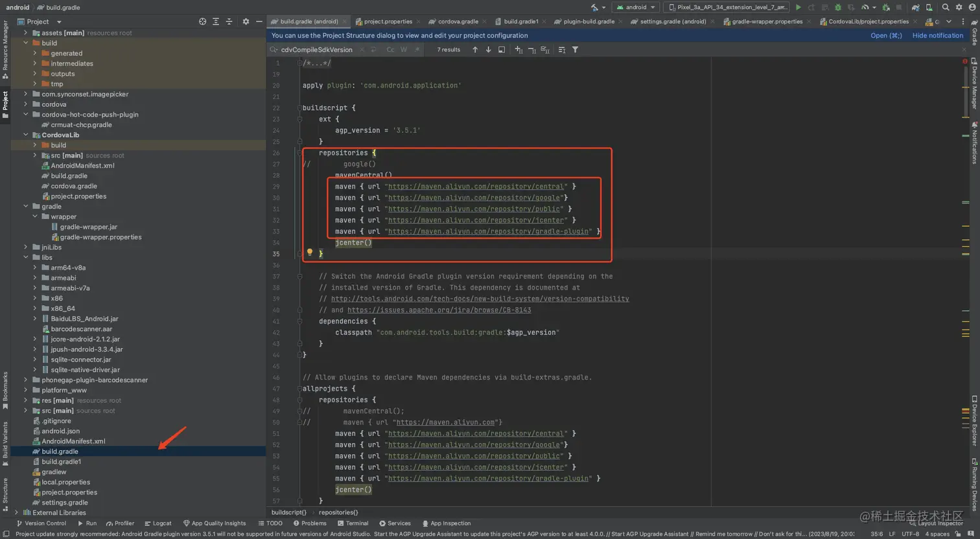Click Open Project Structure link
The image size is (980, 539).
tap(886, 36)
